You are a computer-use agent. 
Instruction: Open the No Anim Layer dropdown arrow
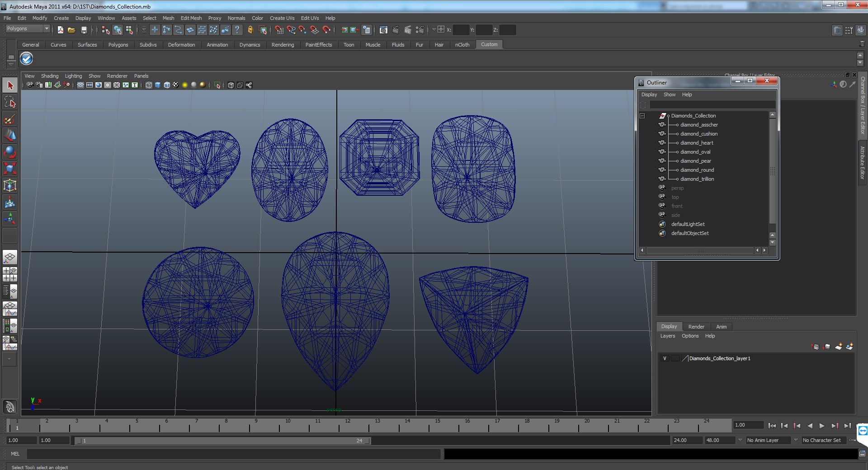[x=740, y=440]
